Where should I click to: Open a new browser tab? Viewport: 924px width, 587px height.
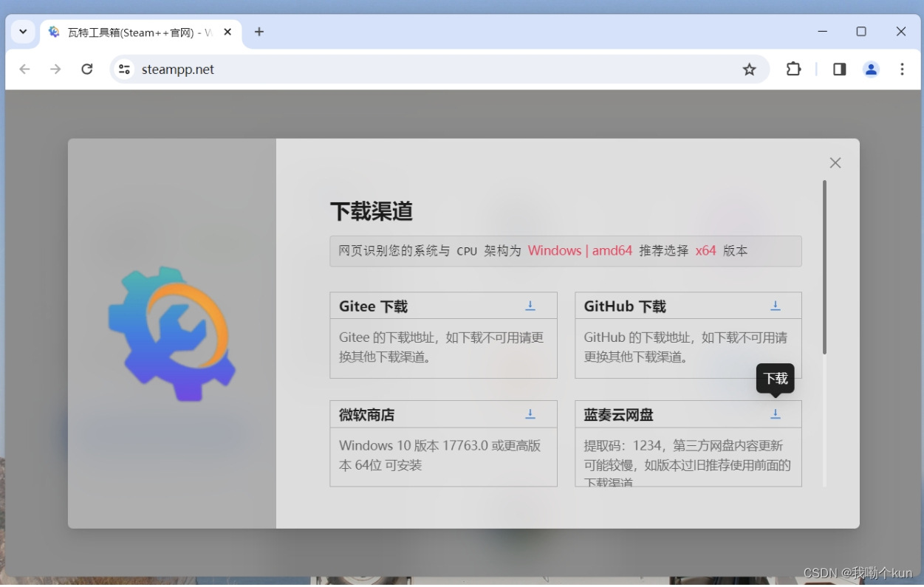pyautogui.click(x=259, y=32)
